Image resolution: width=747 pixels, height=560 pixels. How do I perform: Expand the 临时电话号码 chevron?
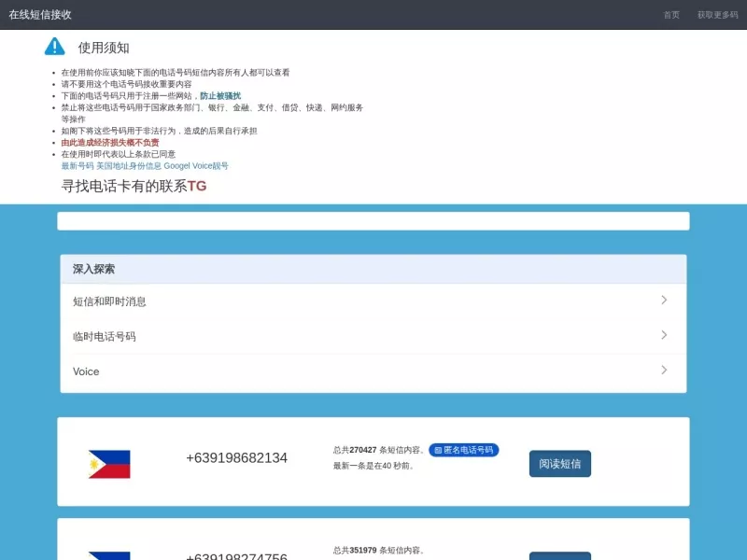click(x=664, y=335)
